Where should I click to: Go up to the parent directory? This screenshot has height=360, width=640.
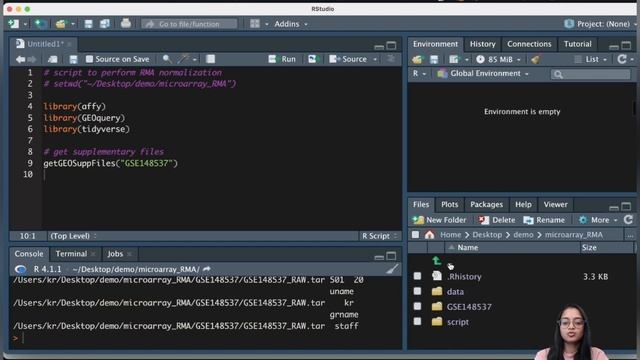436,260
